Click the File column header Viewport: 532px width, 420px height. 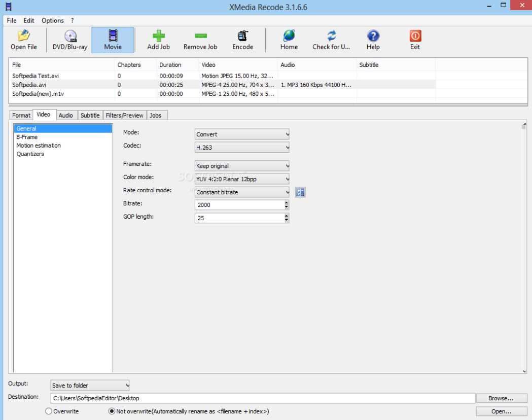tap(62, 65)
